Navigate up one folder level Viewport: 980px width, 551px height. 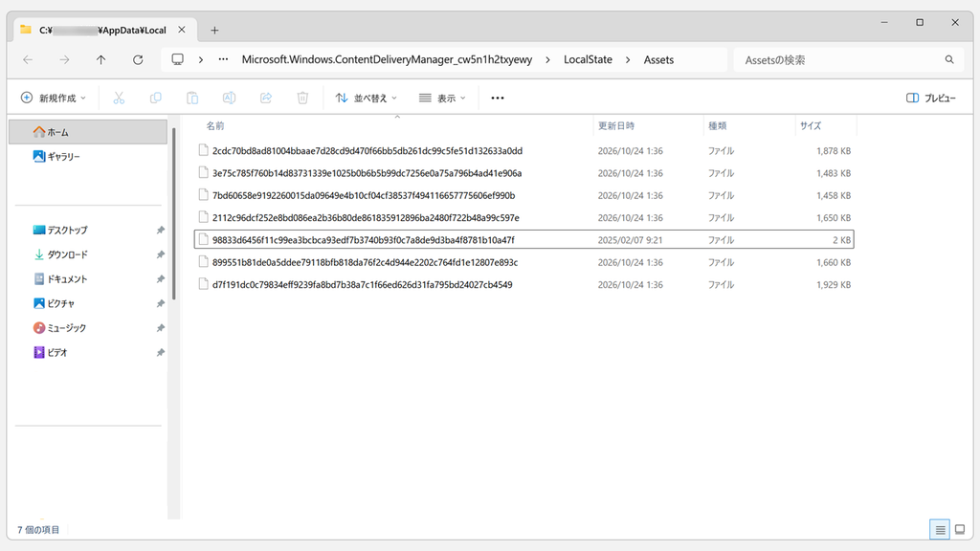(100, 60)
